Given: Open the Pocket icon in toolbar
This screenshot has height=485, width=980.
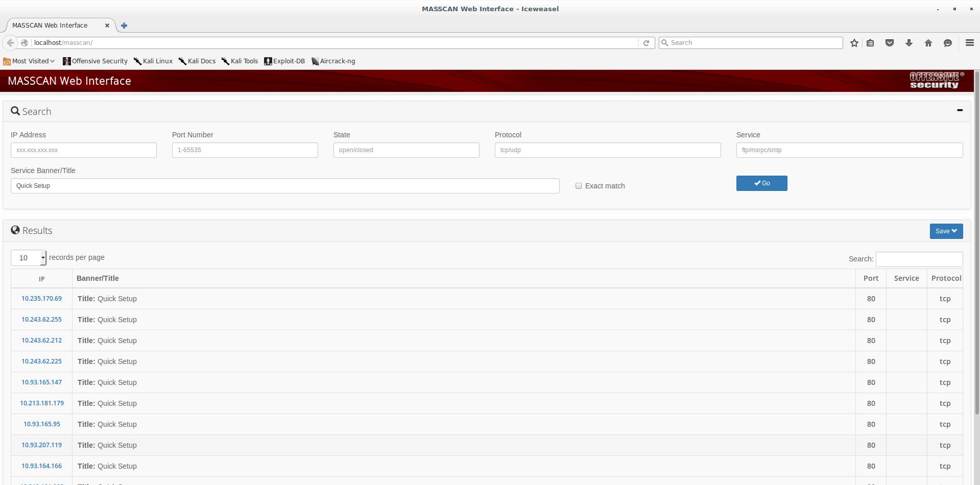Looking at the screenshot, I should tap(889, 43).
